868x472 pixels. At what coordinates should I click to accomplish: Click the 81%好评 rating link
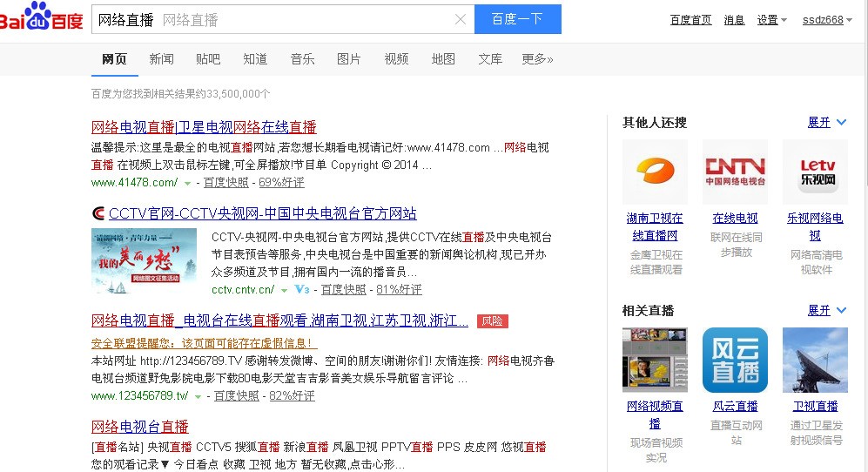point(399,289)
